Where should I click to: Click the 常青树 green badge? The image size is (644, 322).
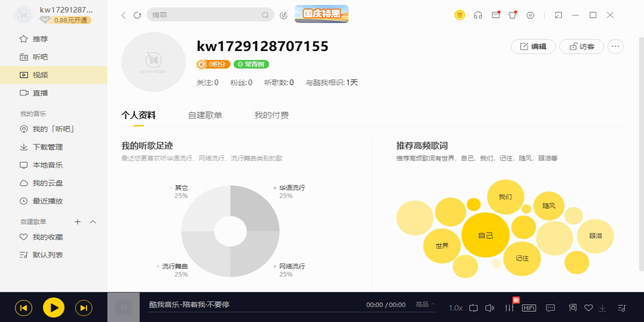tap(251, 64)
